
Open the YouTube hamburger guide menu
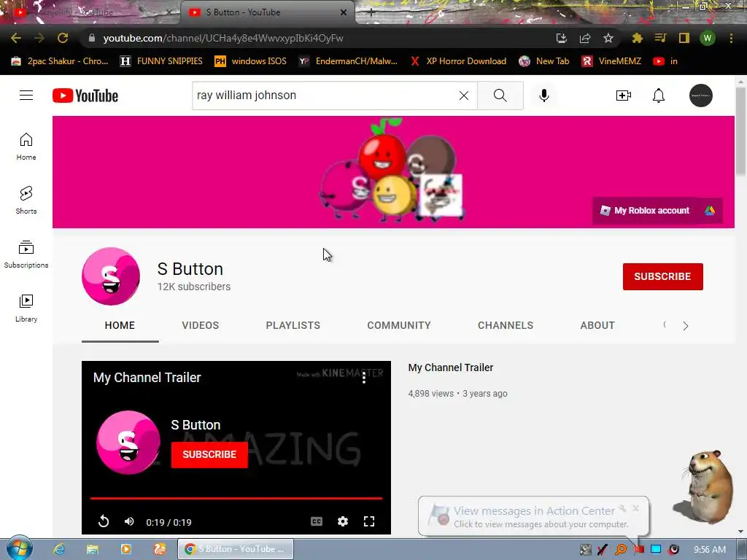coord(26,96)
